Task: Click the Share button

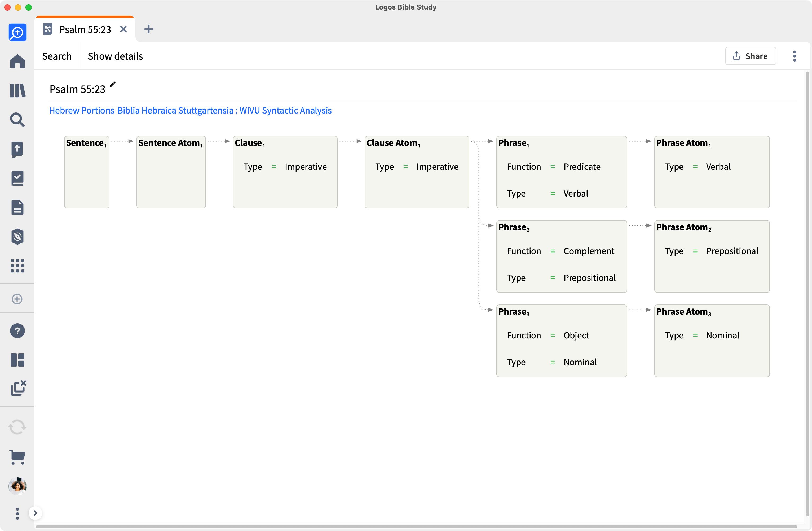Action: (x=751, y=56)
